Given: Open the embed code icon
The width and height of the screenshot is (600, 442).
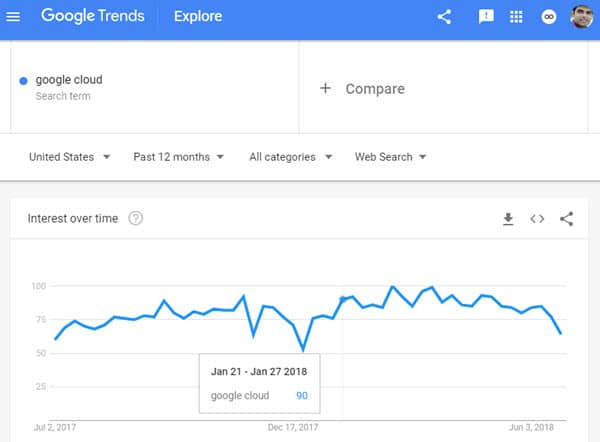Looking at the screenshot, I should (537, 219).
